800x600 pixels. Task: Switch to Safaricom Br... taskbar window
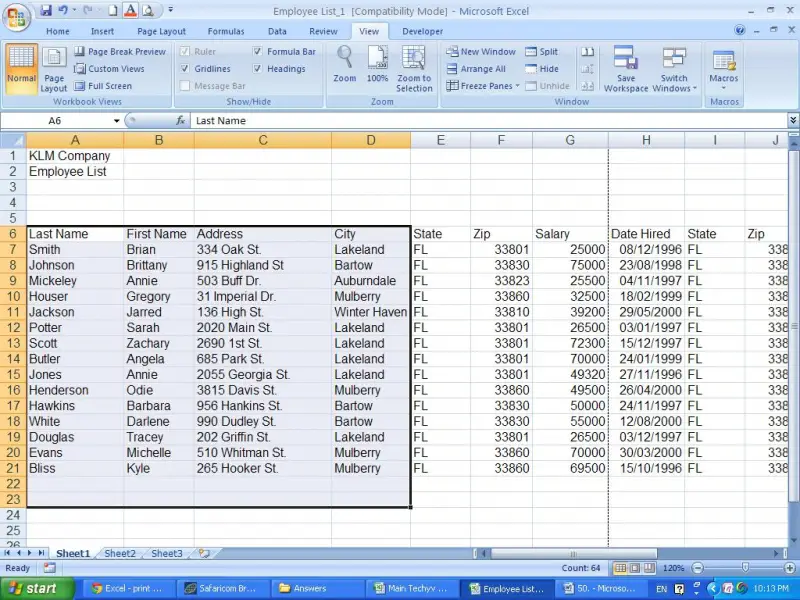pyautogui.click(x=222, y=588)
